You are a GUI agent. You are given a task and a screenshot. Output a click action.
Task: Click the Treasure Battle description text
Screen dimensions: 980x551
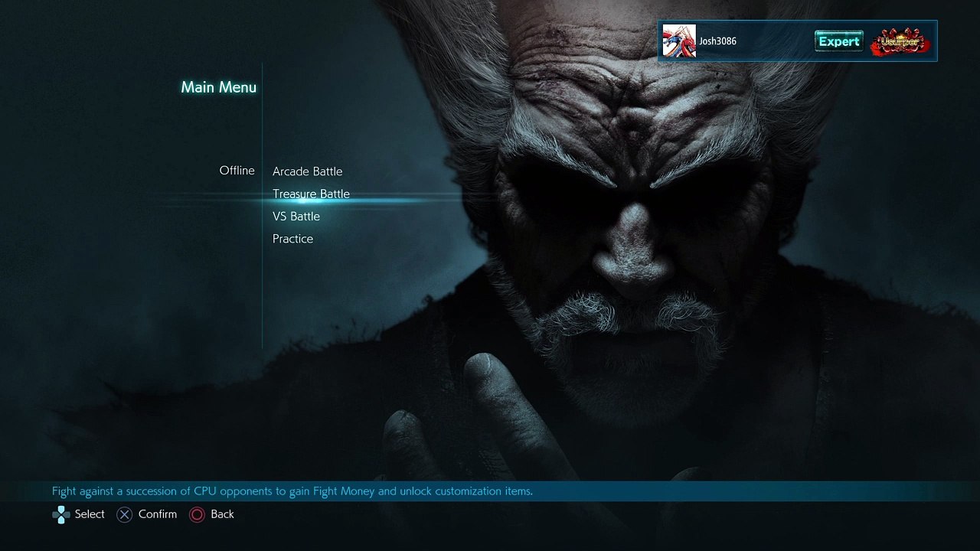click(x=292, y=491)
